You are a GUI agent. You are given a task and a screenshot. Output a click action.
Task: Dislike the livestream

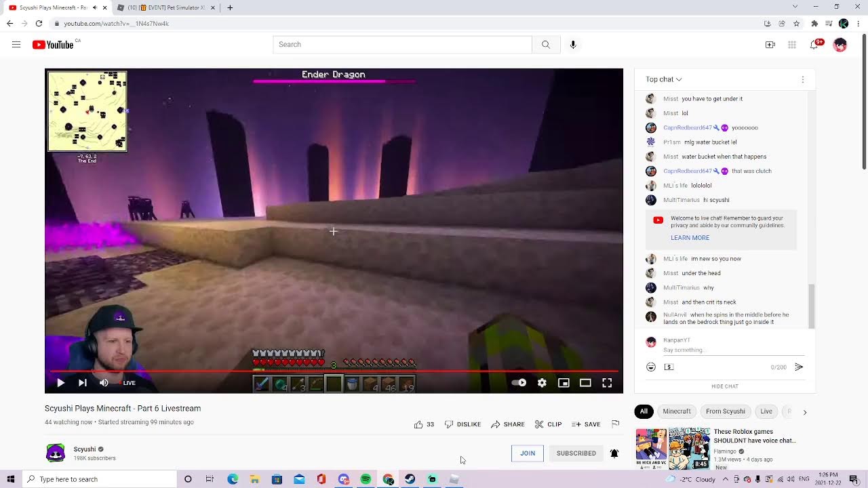462,424
